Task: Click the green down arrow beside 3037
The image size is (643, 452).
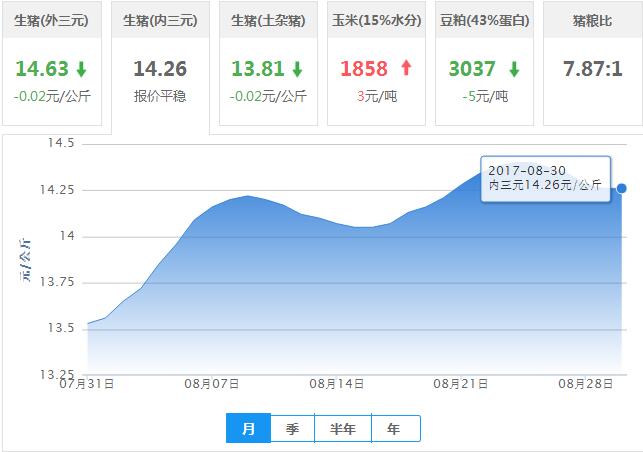Action: pyautogui.click(x=514, y=69)
